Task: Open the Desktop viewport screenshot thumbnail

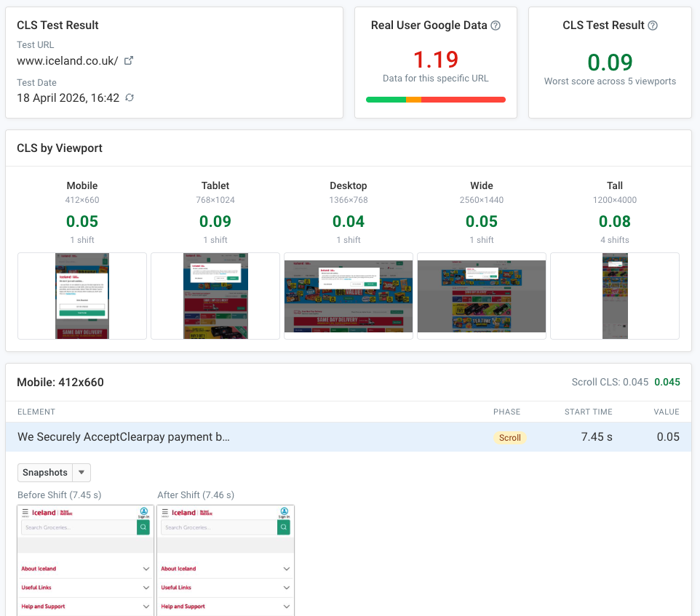Action: pyautogui.click(x=349, y=296)
